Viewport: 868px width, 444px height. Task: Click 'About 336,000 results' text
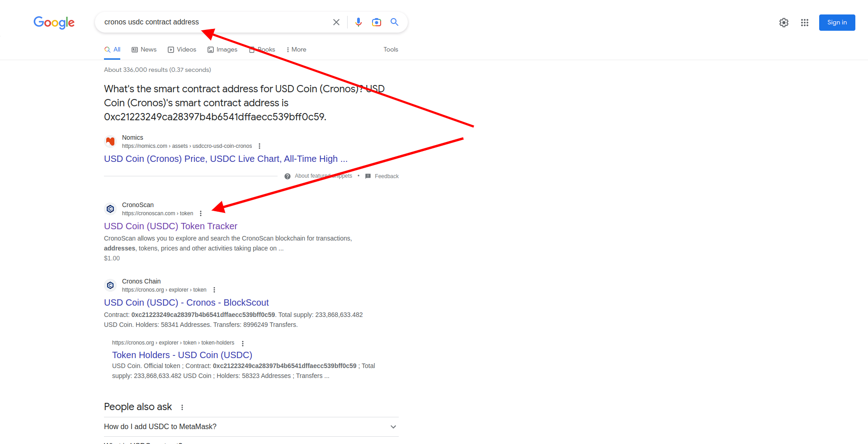pyautogui.click(x=157, y=70)
